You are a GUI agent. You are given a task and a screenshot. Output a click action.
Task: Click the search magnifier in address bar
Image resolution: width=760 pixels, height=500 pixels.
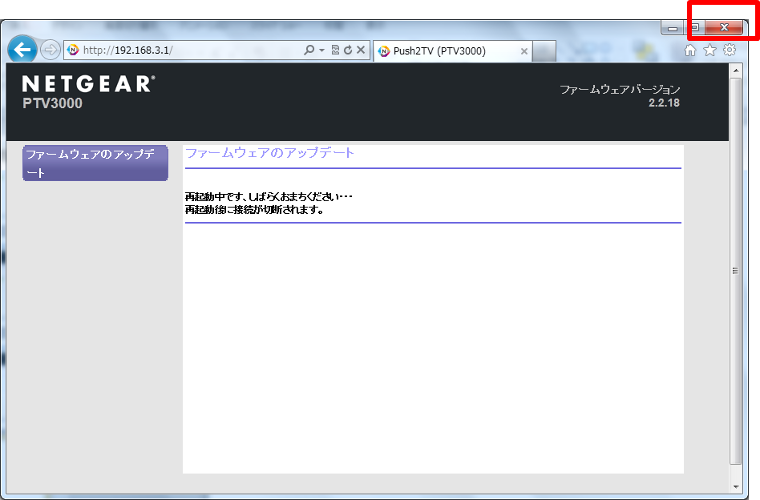click(x=309, y=50)
